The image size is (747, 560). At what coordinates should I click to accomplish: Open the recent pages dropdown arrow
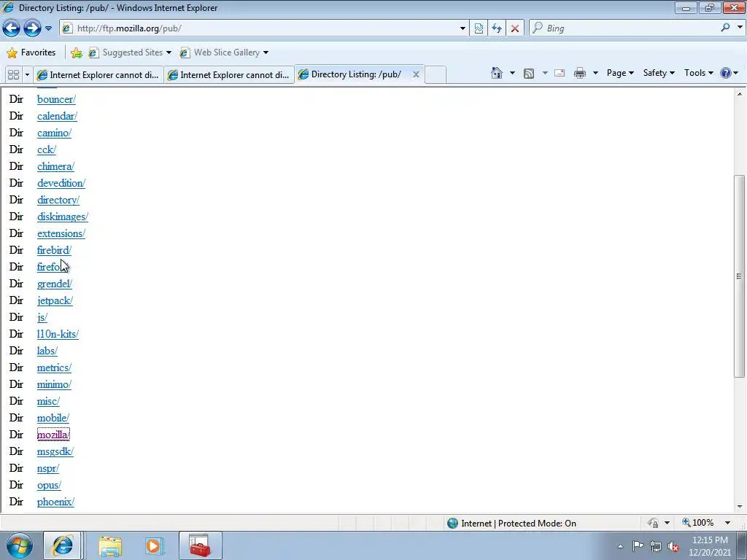coord(48,28)
